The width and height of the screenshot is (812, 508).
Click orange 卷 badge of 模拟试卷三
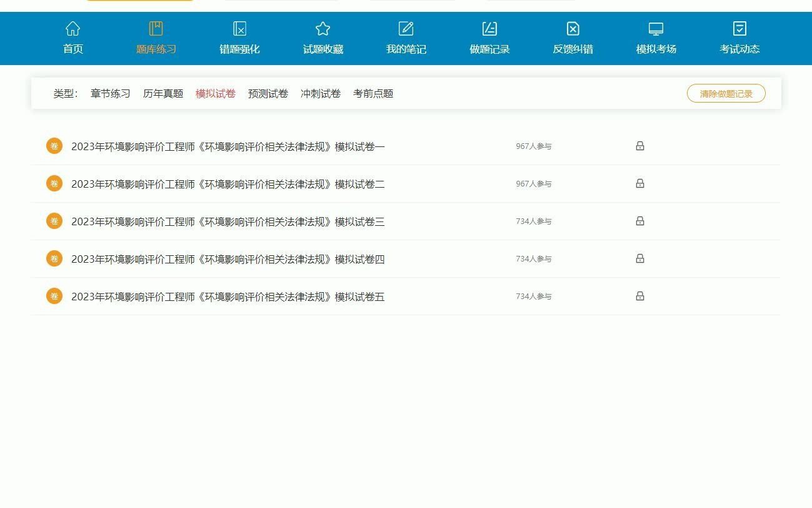54,221
